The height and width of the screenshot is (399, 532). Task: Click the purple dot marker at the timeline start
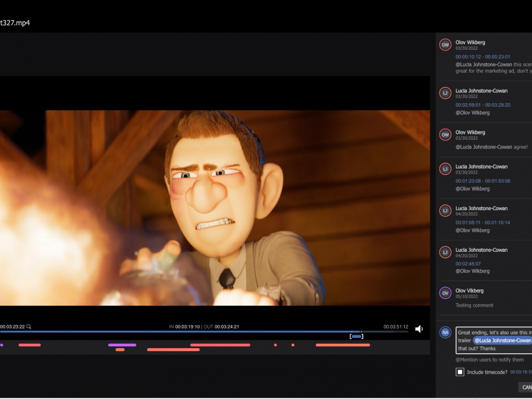click(x=1, y=345)
